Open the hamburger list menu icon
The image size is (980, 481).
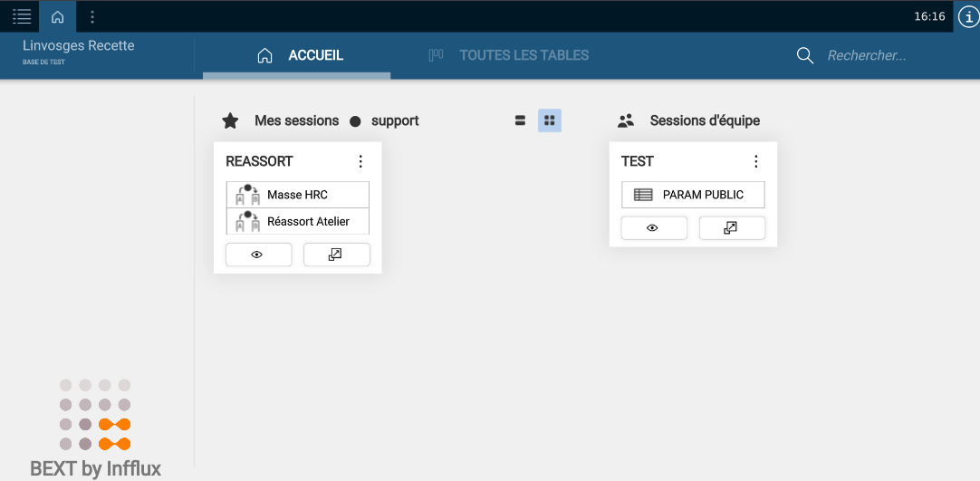coord(22,16)
